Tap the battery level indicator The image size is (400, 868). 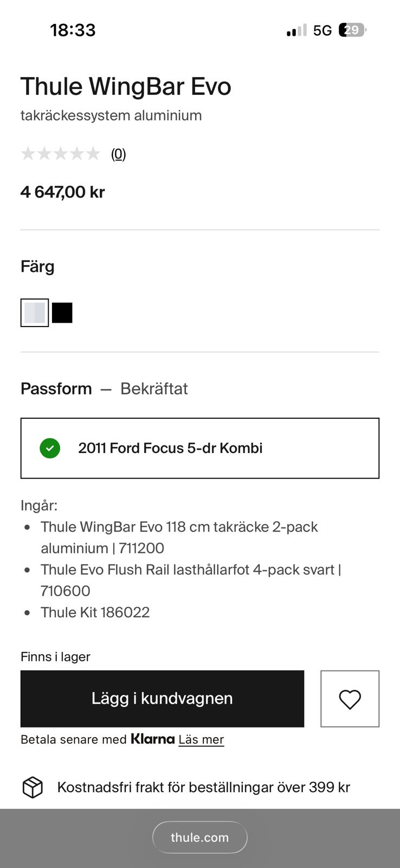coord(352,30)
